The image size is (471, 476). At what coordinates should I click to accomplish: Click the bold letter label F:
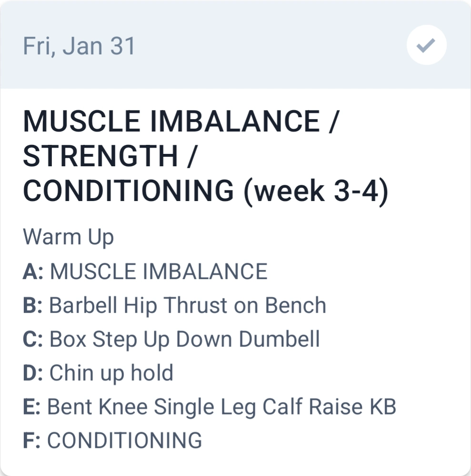(32, 440)
